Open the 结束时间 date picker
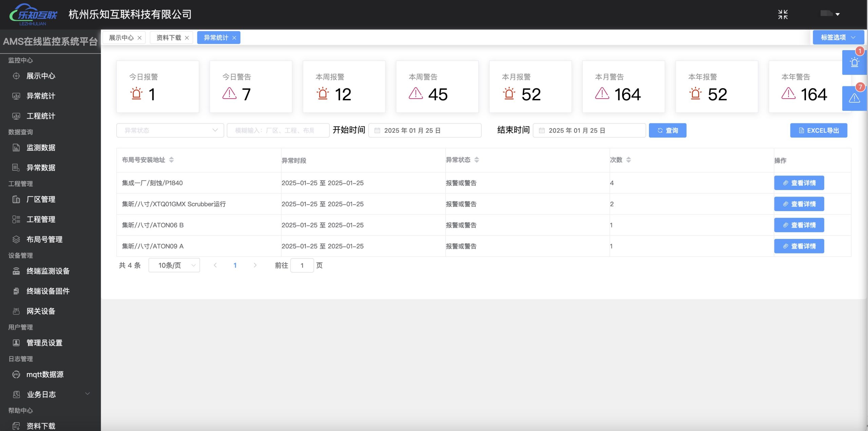Screen dimensions: 868x431 (x=589, y=130)
